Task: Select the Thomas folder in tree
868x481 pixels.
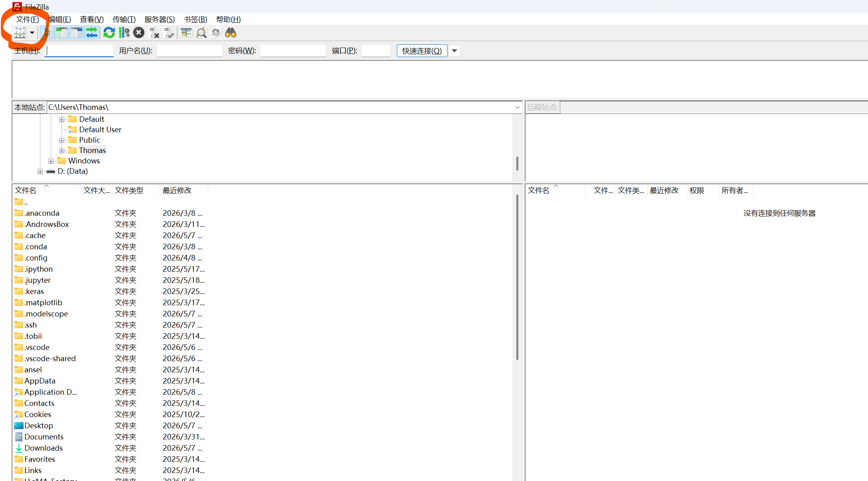Action: [92, 150]
